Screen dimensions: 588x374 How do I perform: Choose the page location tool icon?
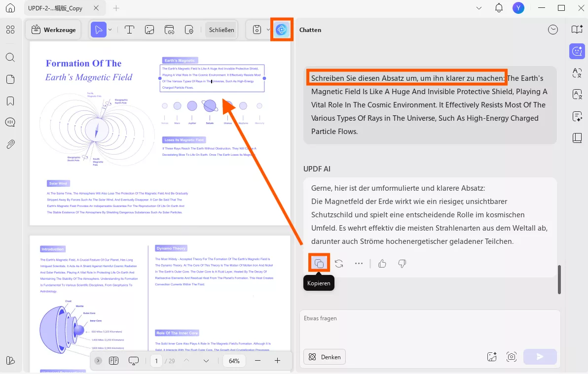click(x=189, y=30)
